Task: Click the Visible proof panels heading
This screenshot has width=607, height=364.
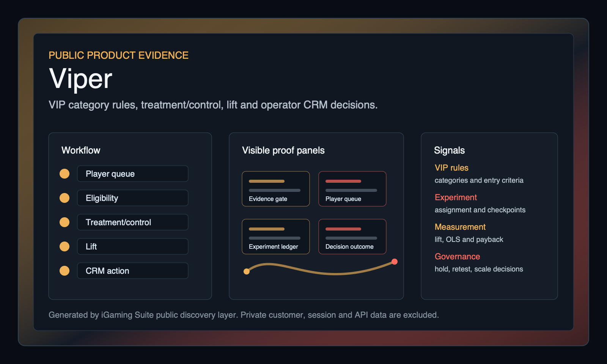Action: [283, 151]
